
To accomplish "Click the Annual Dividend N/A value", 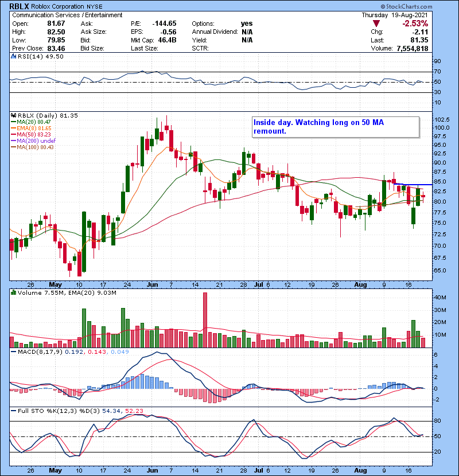I will (247, 32).
